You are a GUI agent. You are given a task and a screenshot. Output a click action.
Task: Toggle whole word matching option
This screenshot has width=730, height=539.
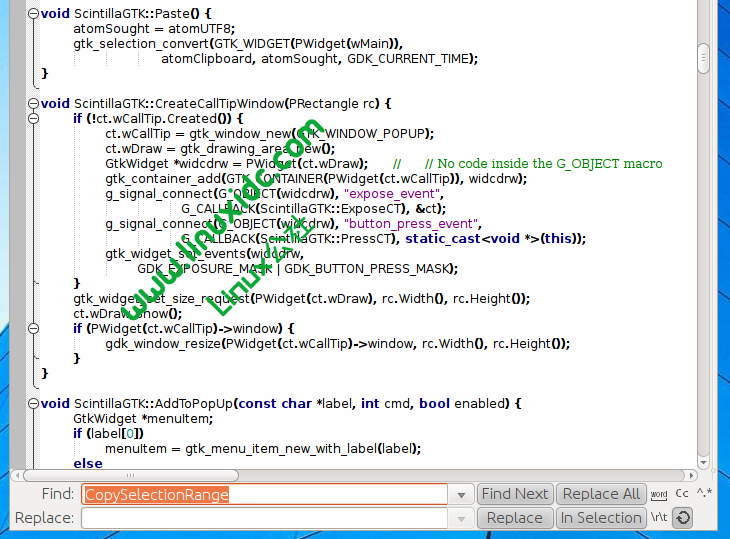coord(659,494)
